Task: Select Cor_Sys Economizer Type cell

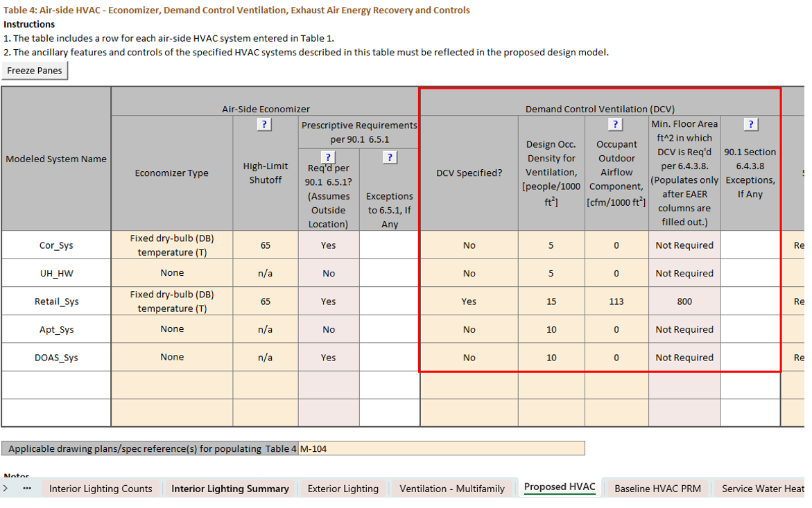Action: tap(172, 245)
